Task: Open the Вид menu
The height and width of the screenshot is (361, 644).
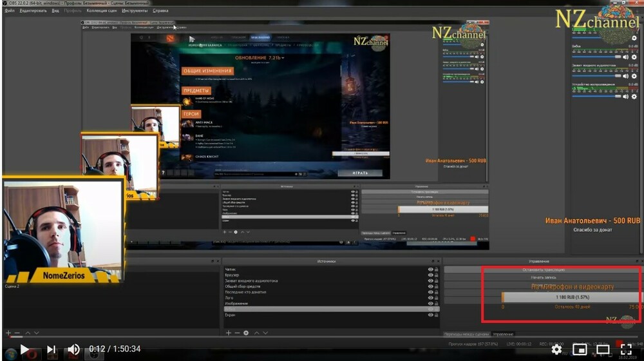Action: pyautogui.click(x=55, y=11)
